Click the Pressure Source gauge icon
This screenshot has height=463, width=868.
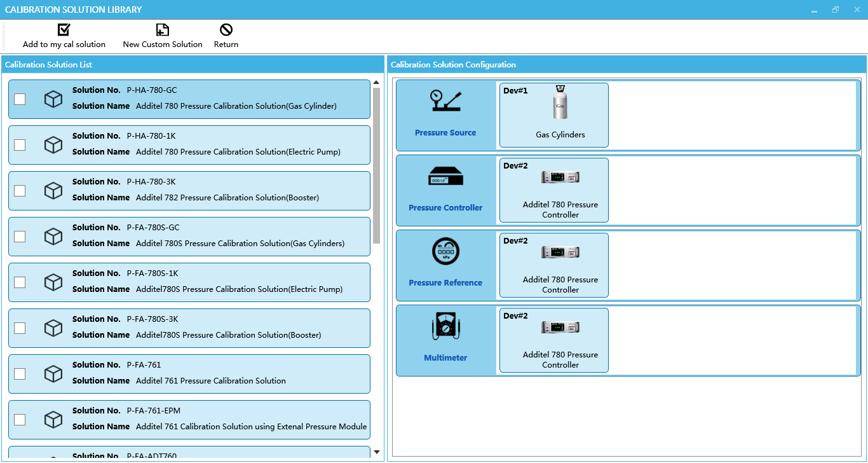pos(445,101)
